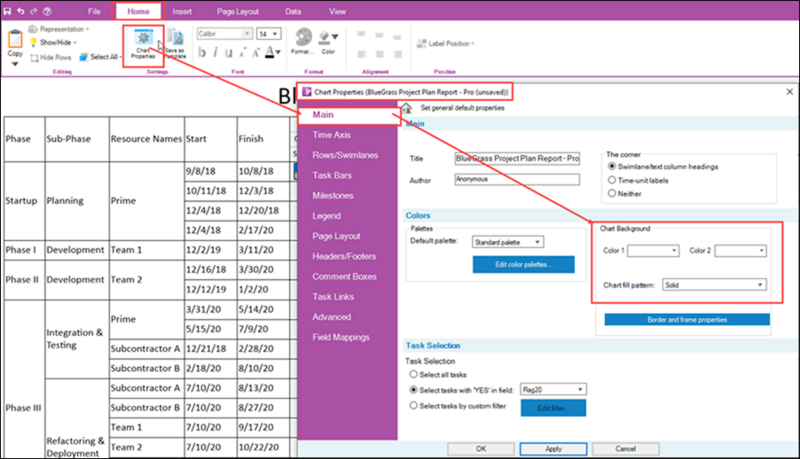Click Border and frame properties button
This screenshot has width=800, height=459.
pyautogui.click(x=687, y=320)
